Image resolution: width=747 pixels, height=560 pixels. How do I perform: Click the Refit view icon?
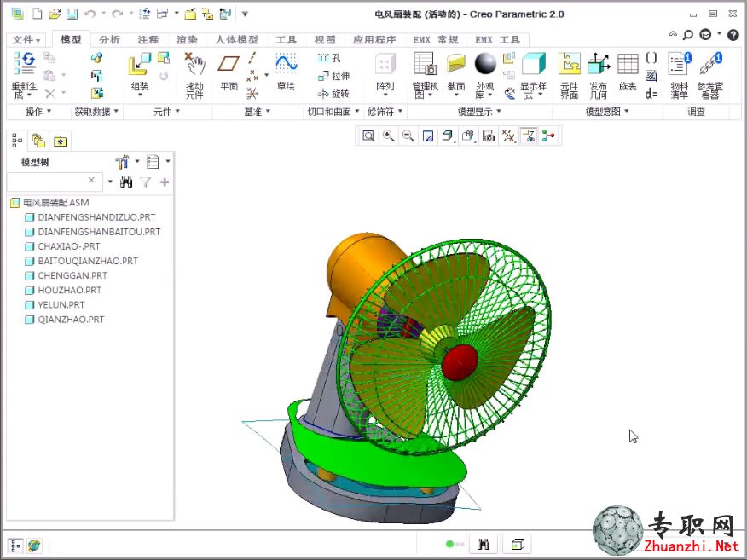(x=368, y=136)
